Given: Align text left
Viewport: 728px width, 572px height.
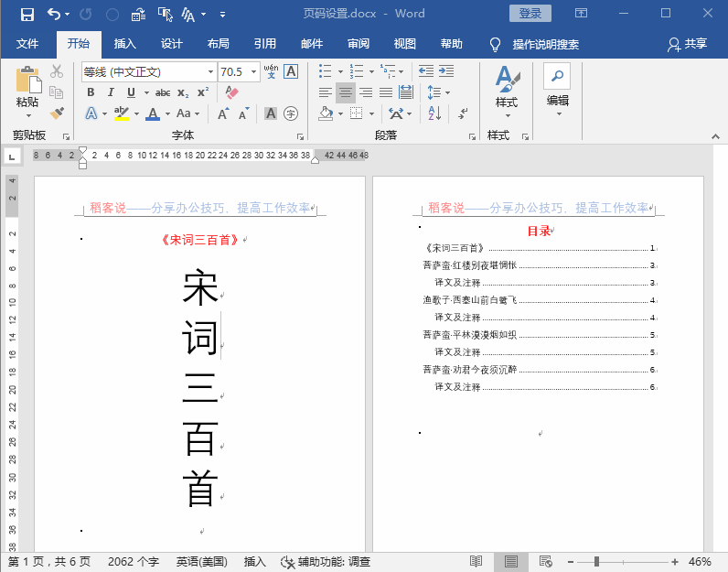Looking at the screenshot, I should pyautogui.click(x=325, y=92).
